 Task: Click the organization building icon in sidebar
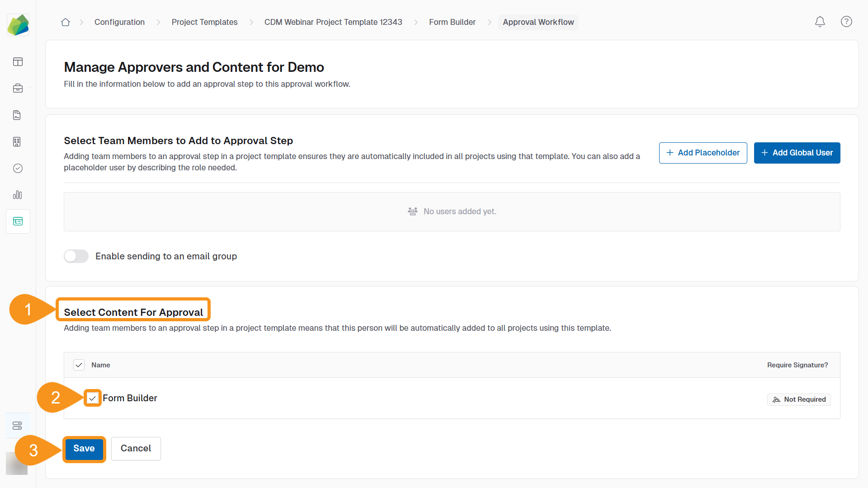tap(17, 141)
